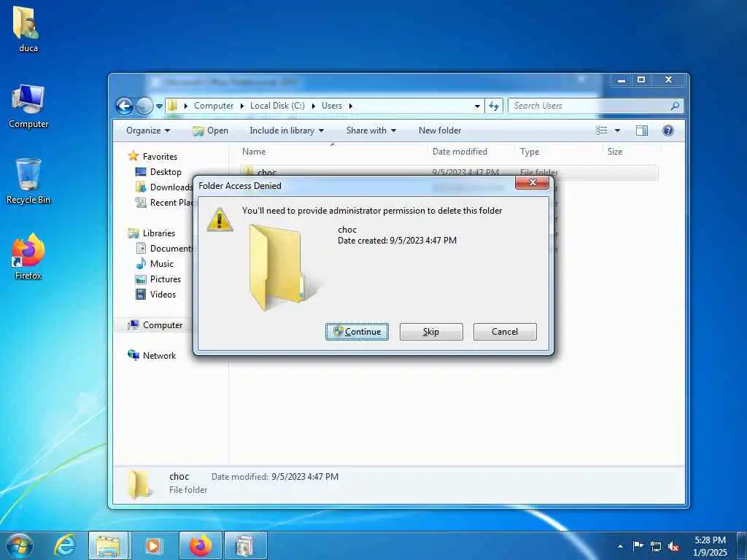Open Videos library

pos(156,295)
